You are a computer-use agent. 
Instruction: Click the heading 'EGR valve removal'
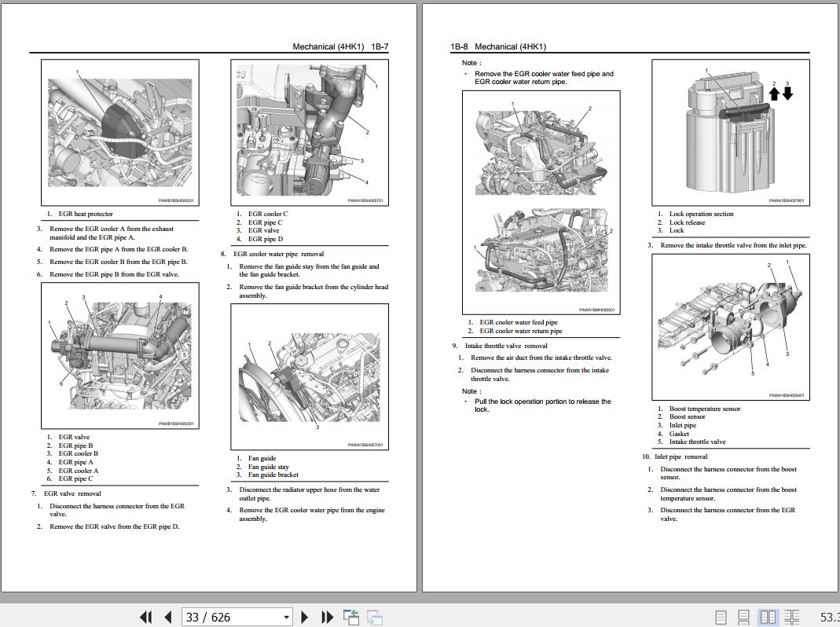click(72, 493)
